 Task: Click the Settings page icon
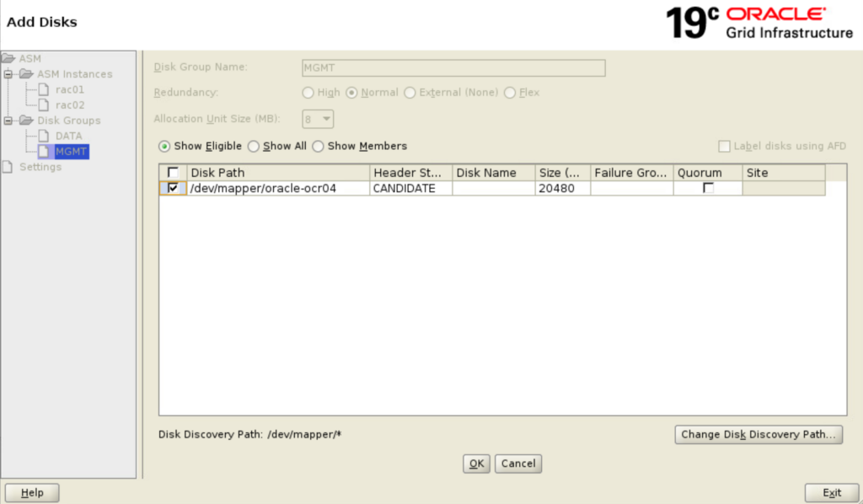(8, 167)
